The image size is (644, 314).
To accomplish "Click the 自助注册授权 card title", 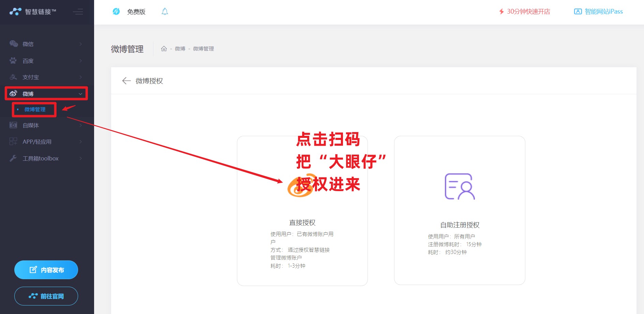I will (460, 225).
